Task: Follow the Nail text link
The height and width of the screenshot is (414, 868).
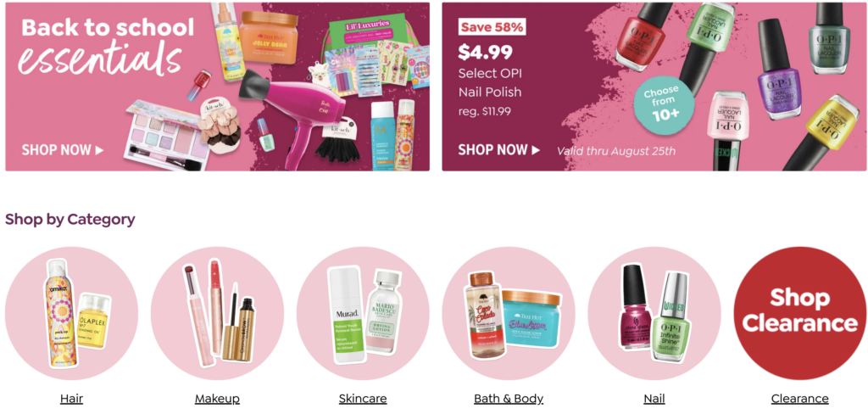Action: pyautogui.click(x=654, y=399)
